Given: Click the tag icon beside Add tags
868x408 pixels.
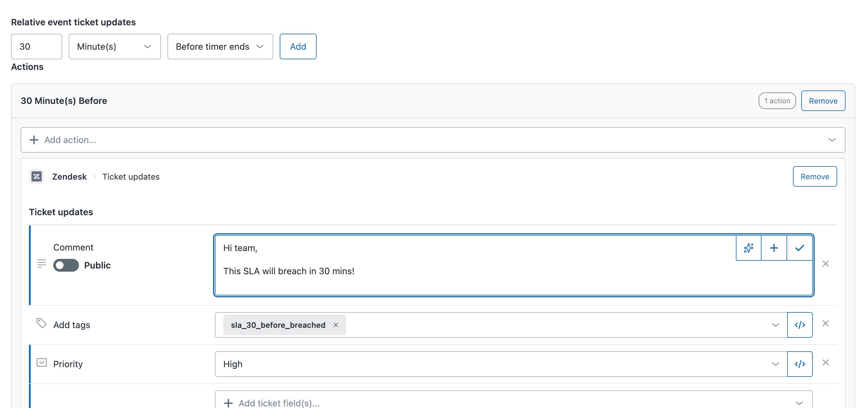Looking at the screenshot, I should [41, 323].
